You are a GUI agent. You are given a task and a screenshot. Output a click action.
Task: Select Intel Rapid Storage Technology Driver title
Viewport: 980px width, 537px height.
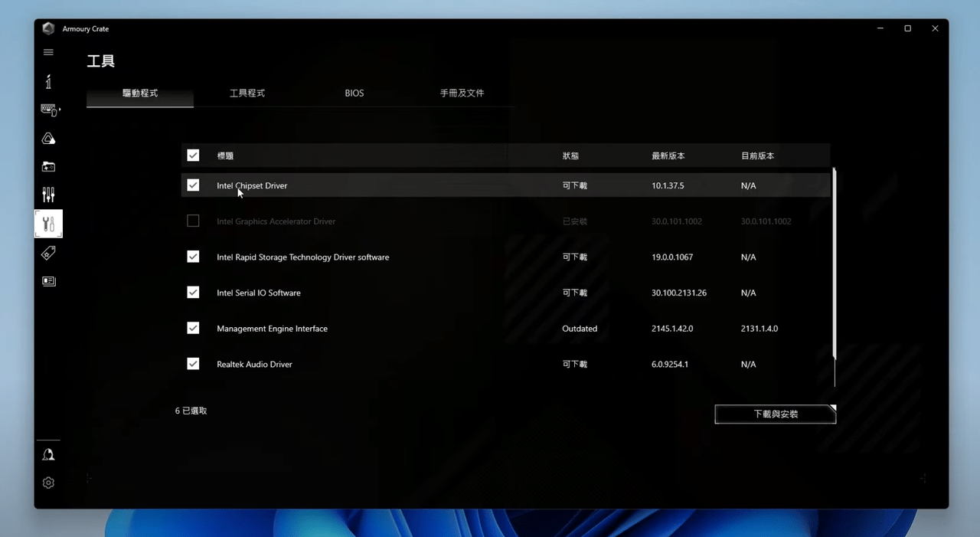(303, 257)
